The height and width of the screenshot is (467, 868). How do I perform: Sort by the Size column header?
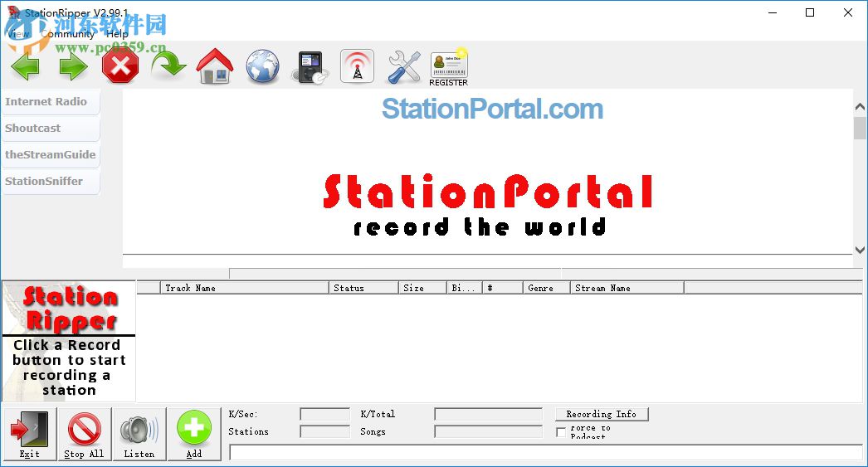click(422, 288)
